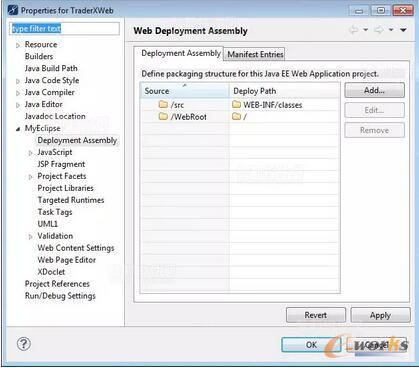Select Builders in the tree
This screenshot has width=419, height=368.
point(39,56)
